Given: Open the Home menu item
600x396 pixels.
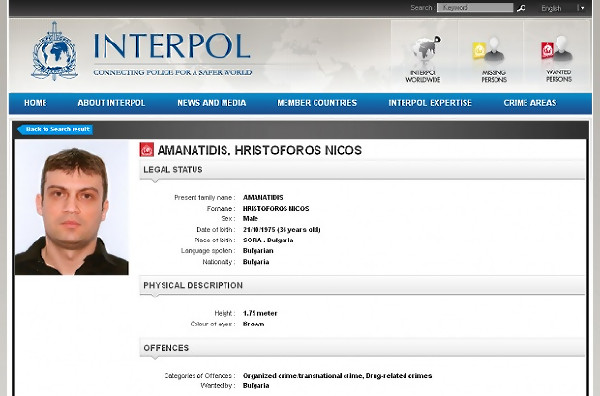Looking at the screenshot, I should 35,103.
